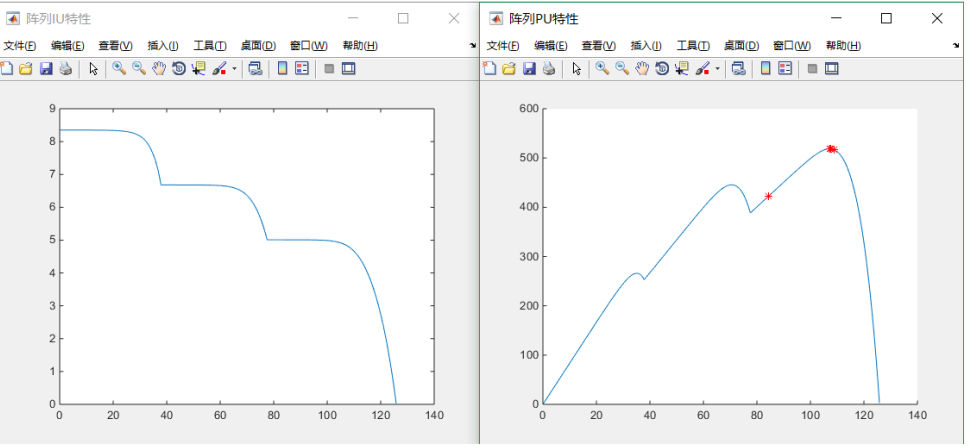Click red marker cluster at PU curve peak
The height and width of the screenshot is (446, 969).
[x=832, y=149]
